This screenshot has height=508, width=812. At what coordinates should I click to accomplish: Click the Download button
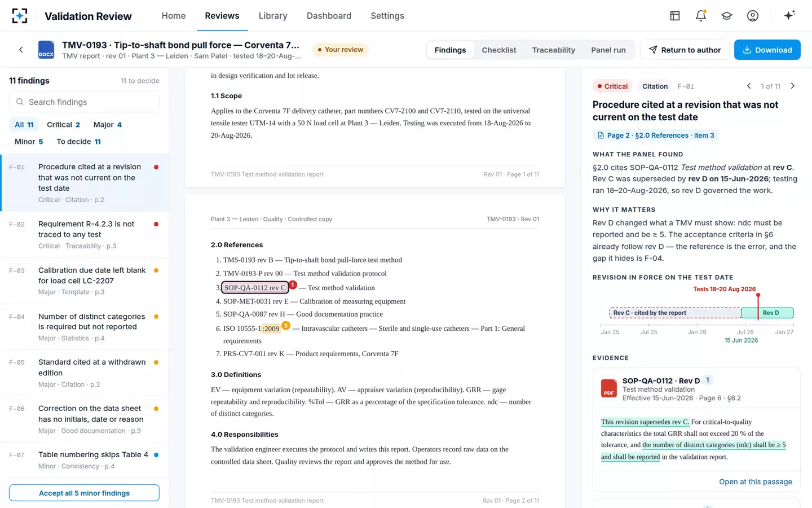[767, 50]
